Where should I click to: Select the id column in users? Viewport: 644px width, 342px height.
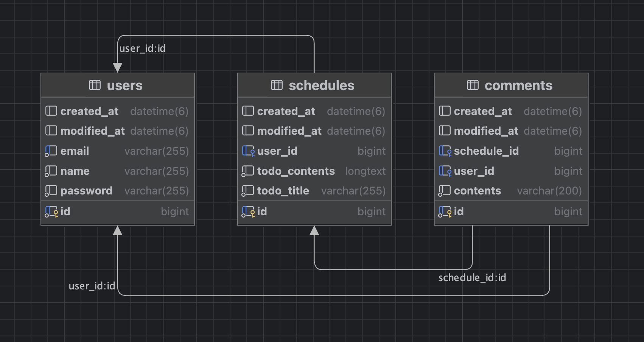pyautogui.click(x=118, y=211)
